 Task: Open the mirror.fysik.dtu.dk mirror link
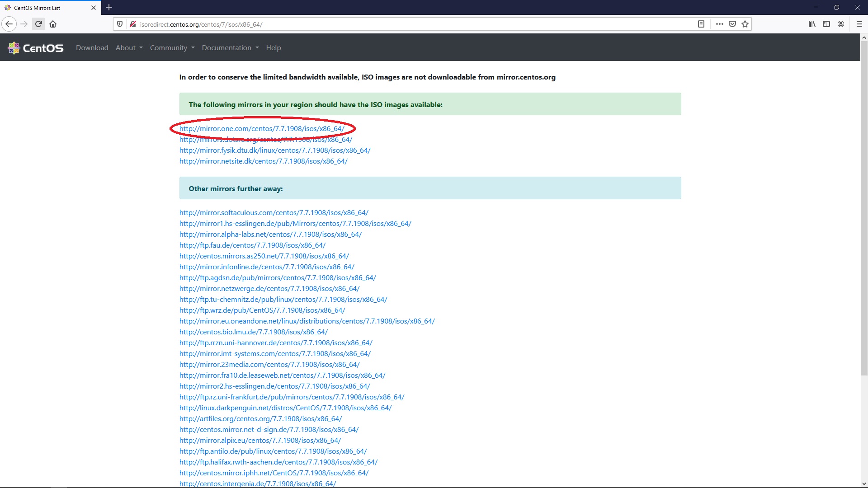[x=275, y=150]
